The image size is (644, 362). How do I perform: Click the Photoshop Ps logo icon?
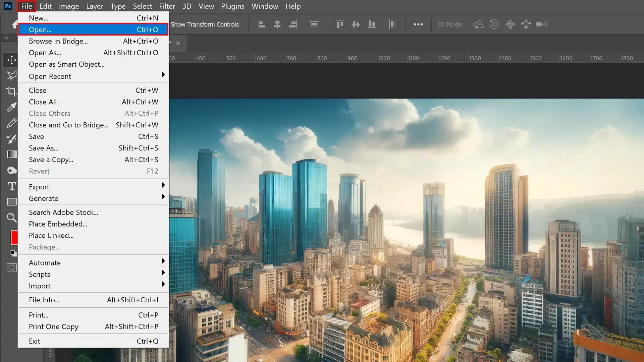click(x=8, y=6)
